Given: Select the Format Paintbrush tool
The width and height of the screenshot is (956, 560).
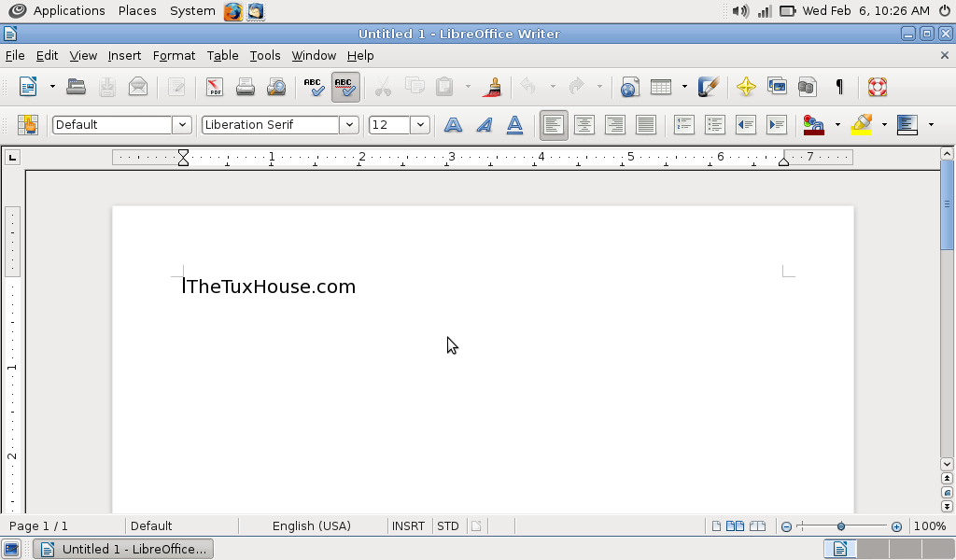Looking at the screenshot, I should [492, 87].
